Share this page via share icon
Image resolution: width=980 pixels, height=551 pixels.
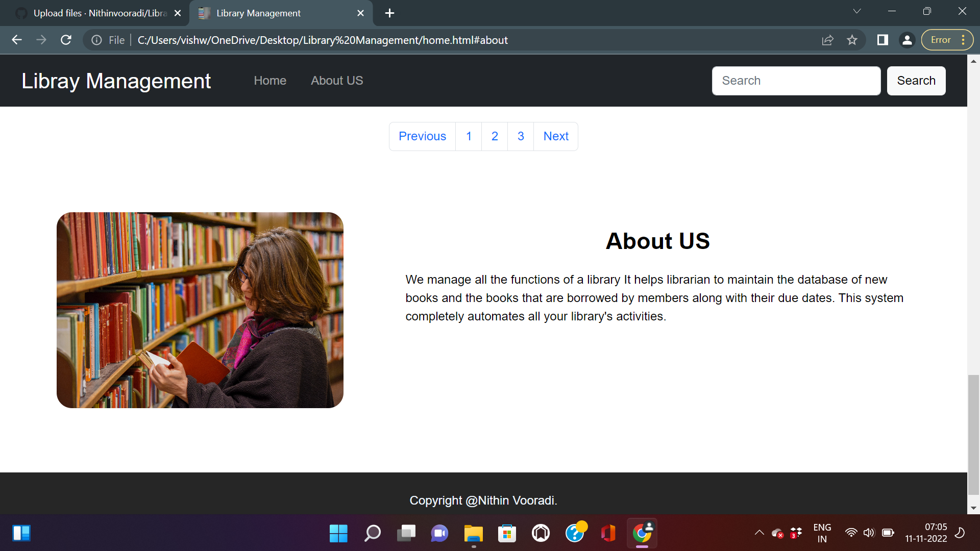pyautogui.click(x=827, y=40)
